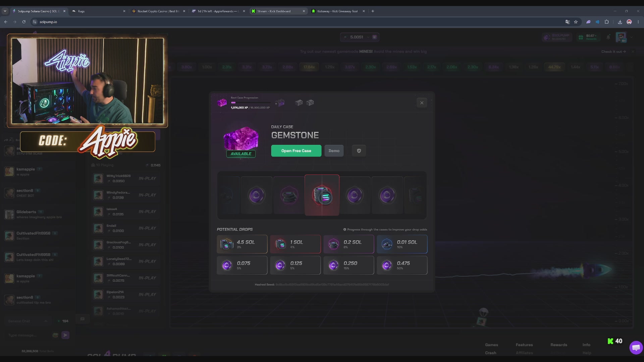This screenshot has height=362, width=644.
Task: Open the user profile avatar in header
Action: click(621, 37)
